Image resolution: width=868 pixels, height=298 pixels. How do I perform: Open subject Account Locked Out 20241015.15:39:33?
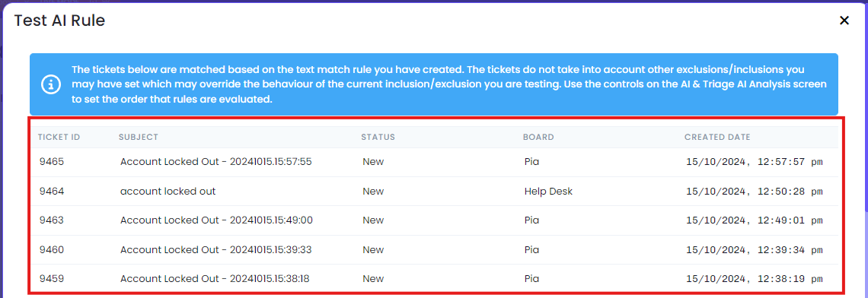(x=216, y=250)
